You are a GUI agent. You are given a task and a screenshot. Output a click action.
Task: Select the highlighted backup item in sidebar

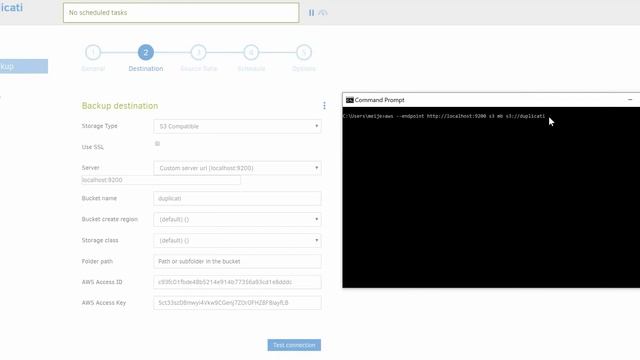point(24,66)
